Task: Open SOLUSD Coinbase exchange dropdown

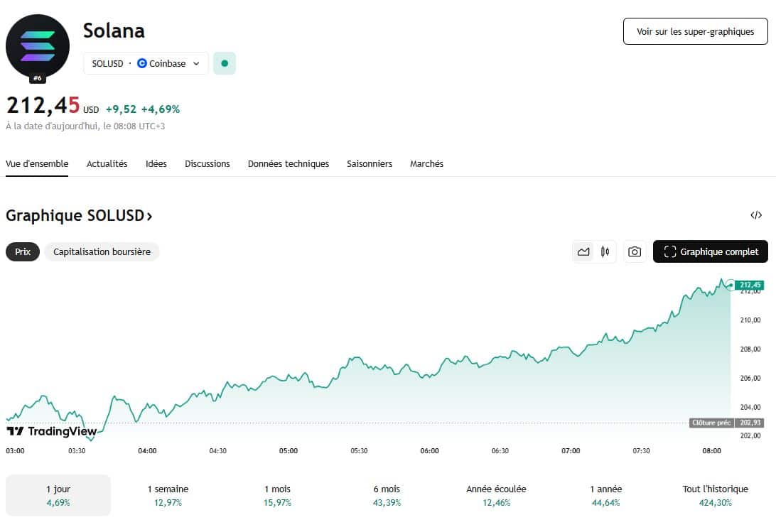Action: point(146,63)
